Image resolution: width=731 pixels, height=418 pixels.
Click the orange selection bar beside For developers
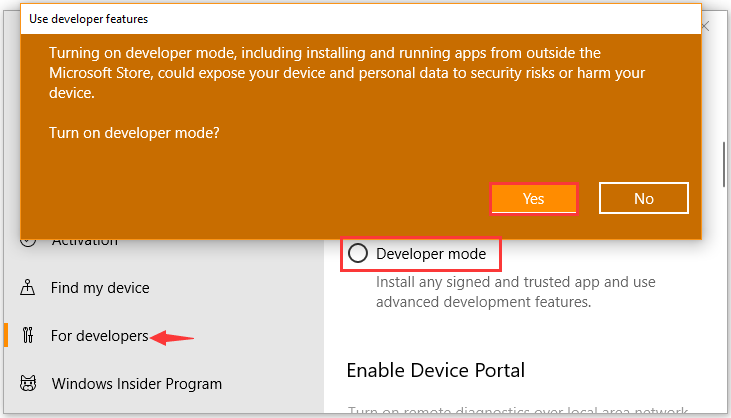(7, 336)
